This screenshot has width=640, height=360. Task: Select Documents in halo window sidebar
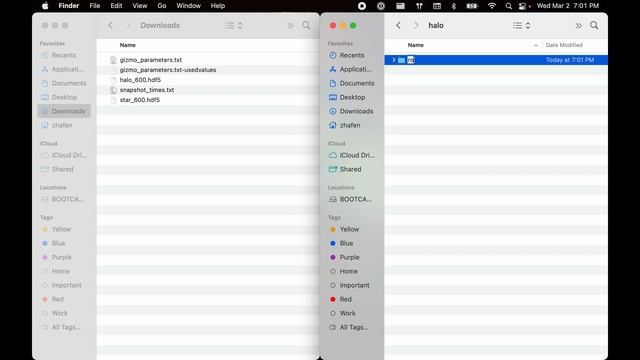tap(351, 83)
